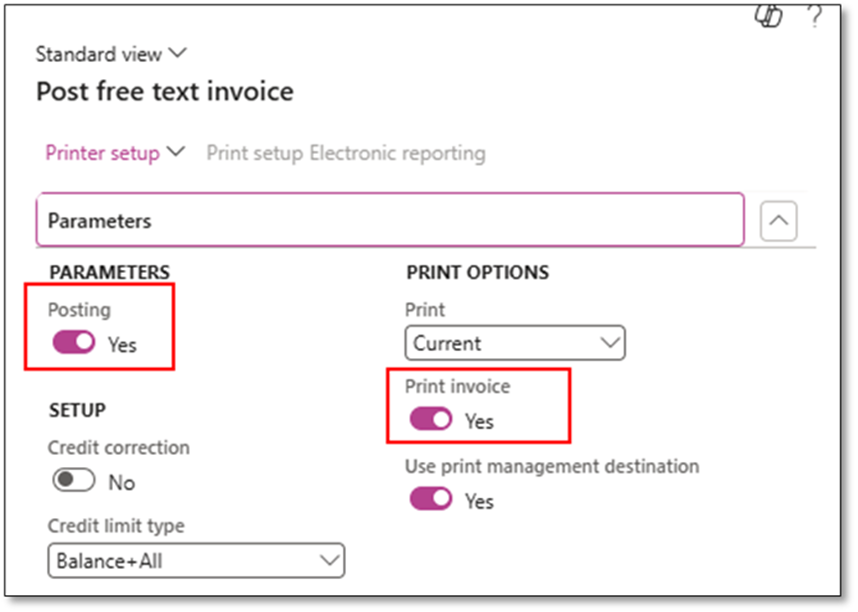Enable the Credit correction toggle

[74, 481]
